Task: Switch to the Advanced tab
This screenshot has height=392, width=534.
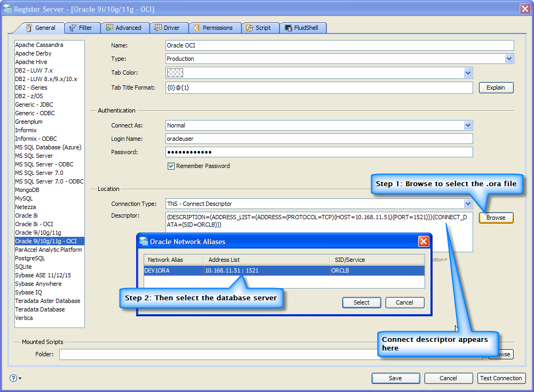Action: [125, 28]
